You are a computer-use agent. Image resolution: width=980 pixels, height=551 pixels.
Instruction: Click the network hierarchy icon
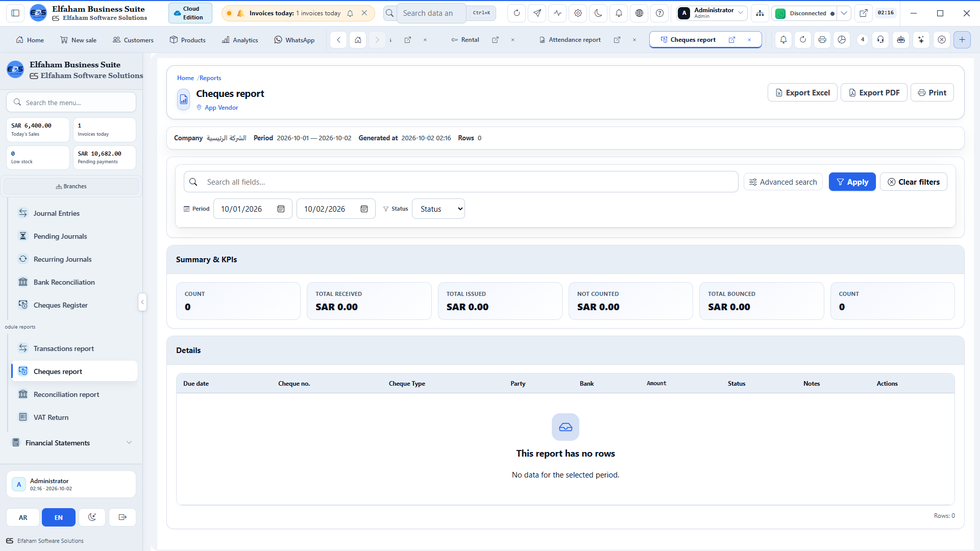[x=760, y=13]
